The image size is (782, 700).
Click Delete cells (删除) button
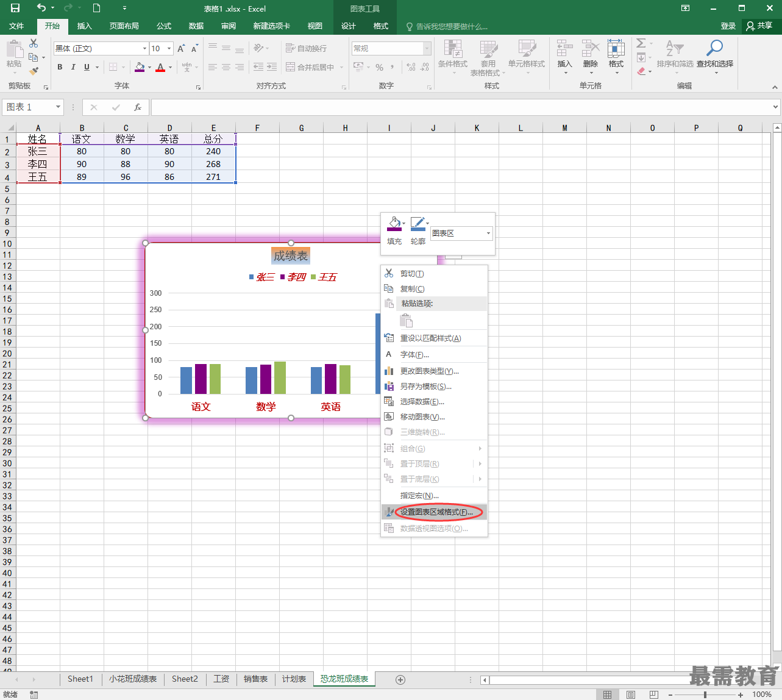pyautogui.click(x=591, y=57)
